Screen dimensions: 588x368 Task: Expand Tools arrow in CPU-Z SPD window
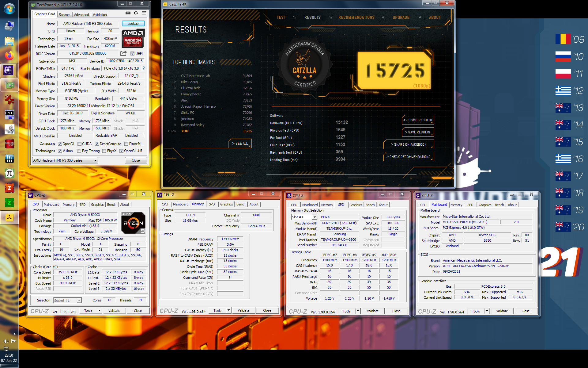358,311
